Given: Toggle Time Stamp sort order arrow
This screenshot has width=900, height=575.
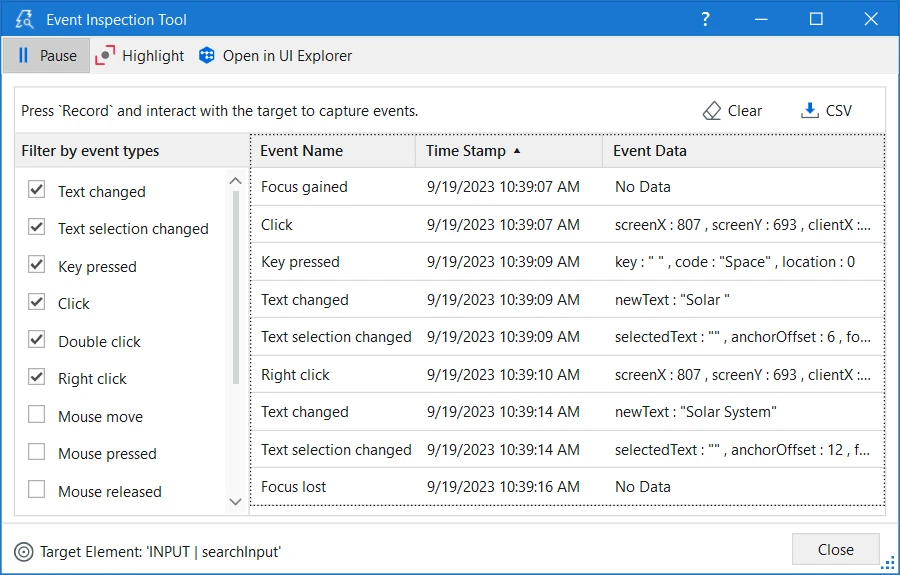Looking at the screenshot, I should [x=517, y=151].
